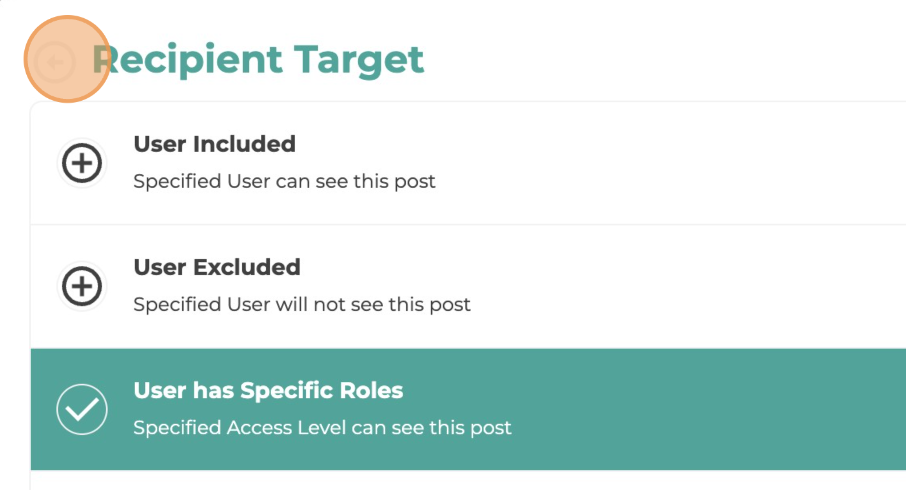Screen dimensions: 906x490
Task: Click the partially visible row below Specific Roles
Action: coord(468,481)
